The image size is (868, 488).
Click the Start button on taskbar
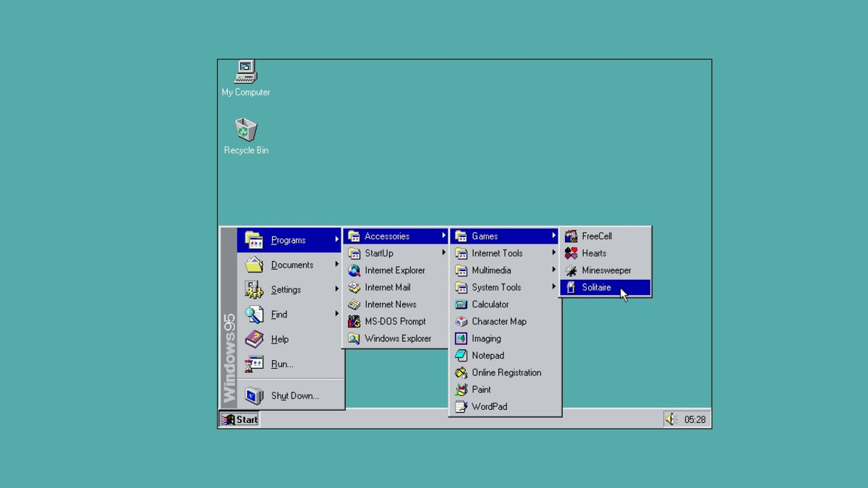[239, 419]
